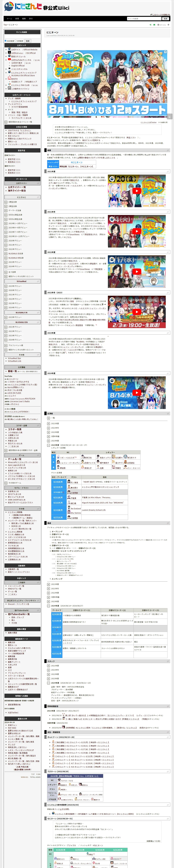Click 検索 button beside OR検索 in sidebar
The height and width of the screenshot is (868, 174).
click(28, 41)
